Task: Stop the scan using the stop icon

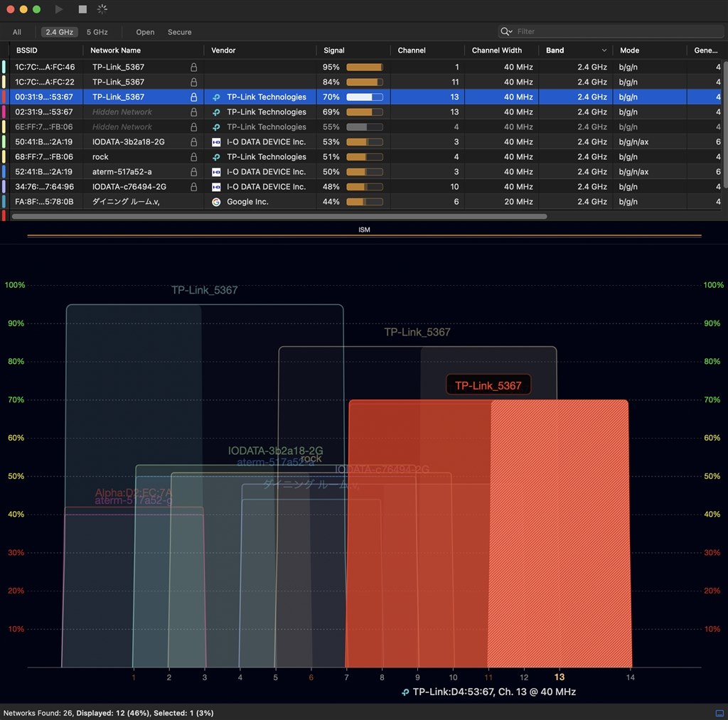Action: [x=82, y=9]
